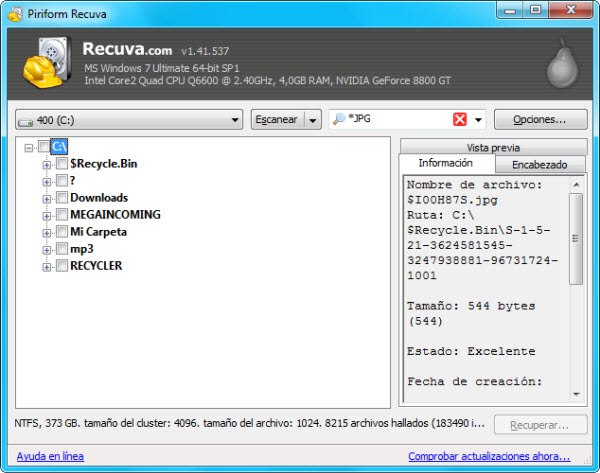Select the MEGAINCOMING folder label
600x473 pixels.
[x=116, y=214]
